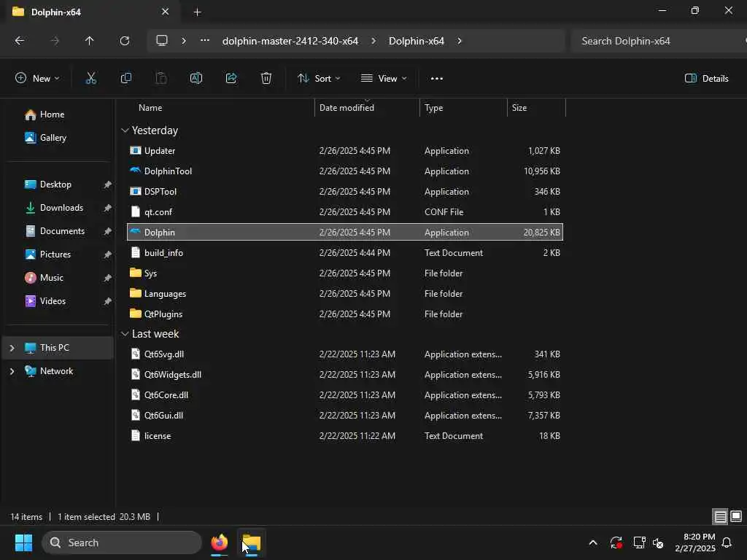
Task: Go up one folder level
Action: point(89,41)
